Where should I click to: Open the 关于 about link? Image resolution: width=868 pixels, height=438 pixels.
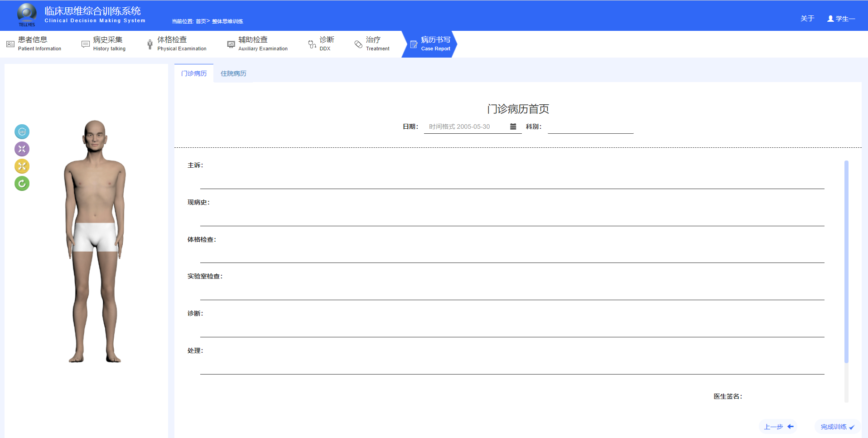coord(807,19)
